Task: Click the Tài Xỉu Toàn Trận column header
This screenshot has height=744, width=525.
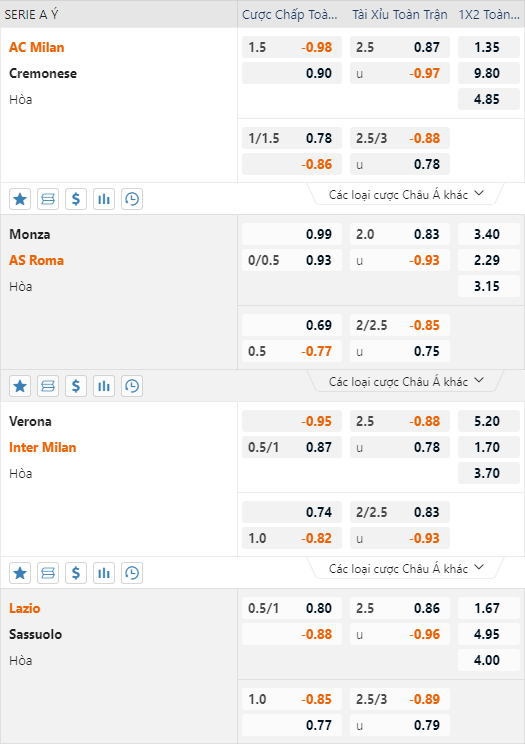Action: click(400, 15)
